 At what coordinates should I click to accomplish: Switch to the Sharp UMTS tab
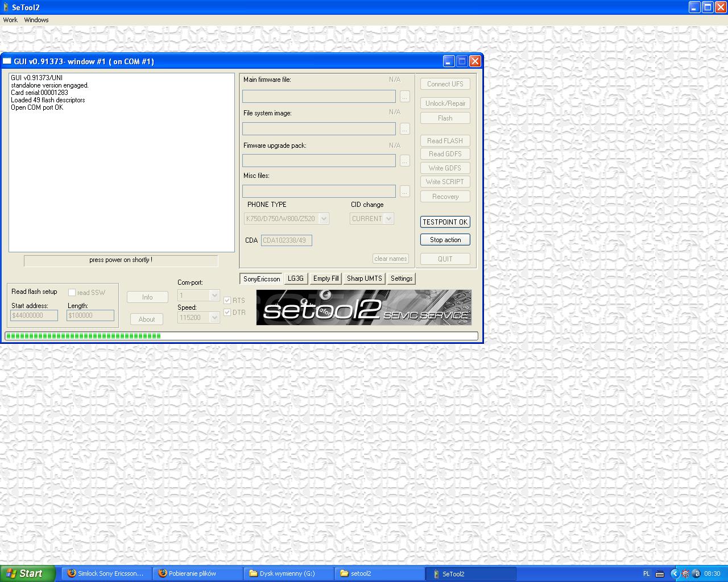(365, 278)
